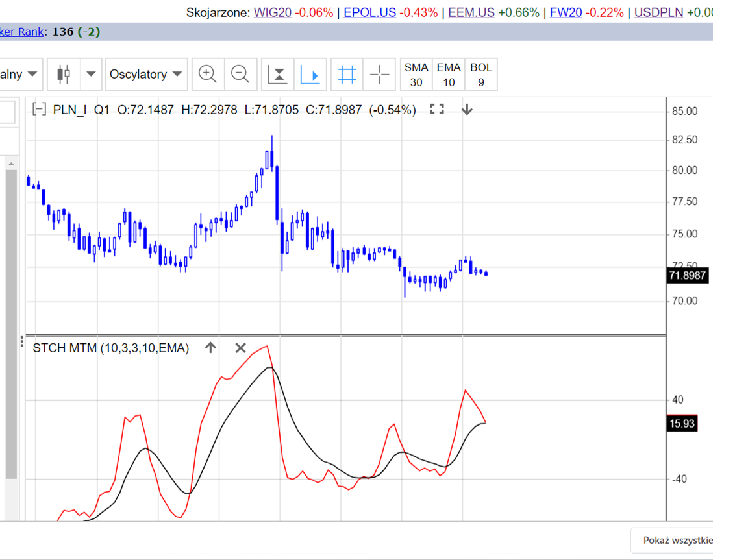Screen dimensions: 748x560
Task: Collapse the PLN_I legend with minus box
Action: coord(40,110)
